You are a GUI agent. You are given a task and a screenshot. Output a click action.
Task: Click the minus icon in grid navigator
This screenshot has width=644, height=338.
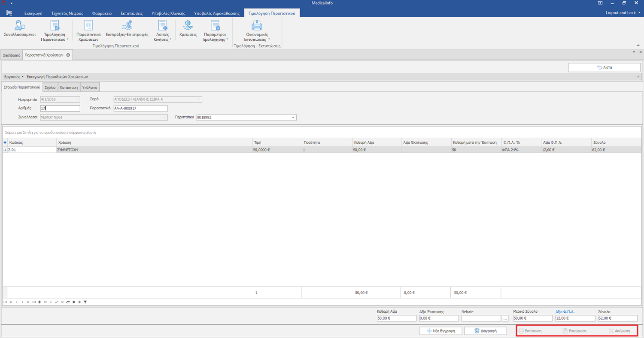(45, 302)
